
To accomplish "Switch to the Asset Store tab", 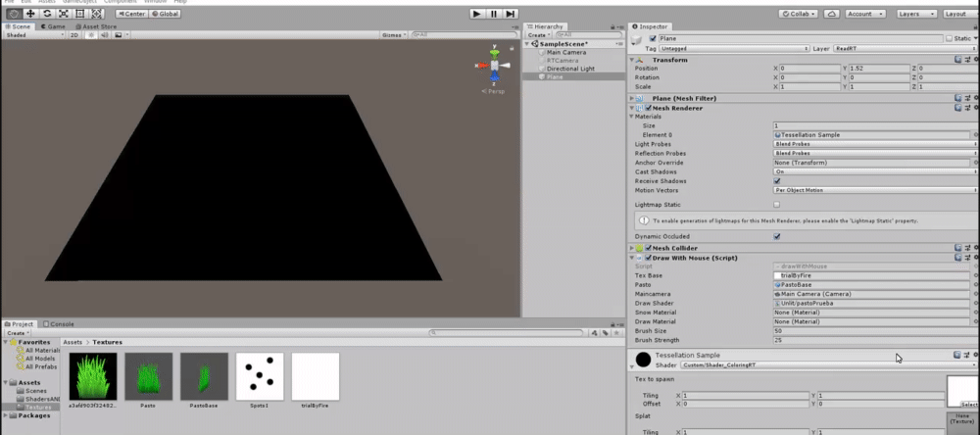I will click(96, 26).
